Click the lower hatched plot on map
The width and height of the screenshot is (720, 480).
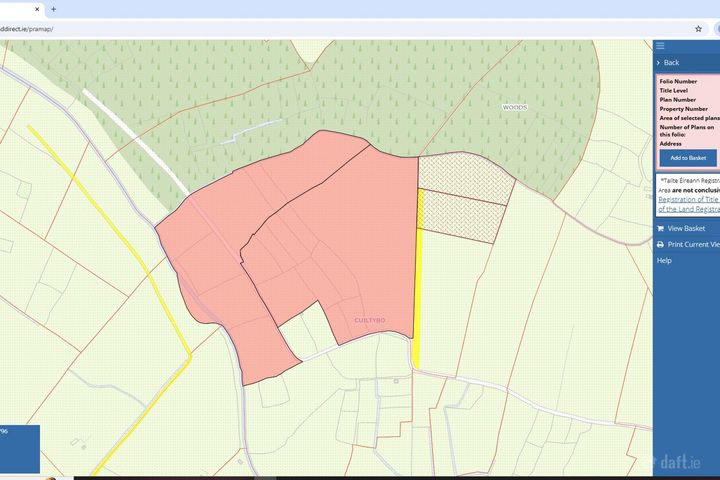(x=465, y=218)
